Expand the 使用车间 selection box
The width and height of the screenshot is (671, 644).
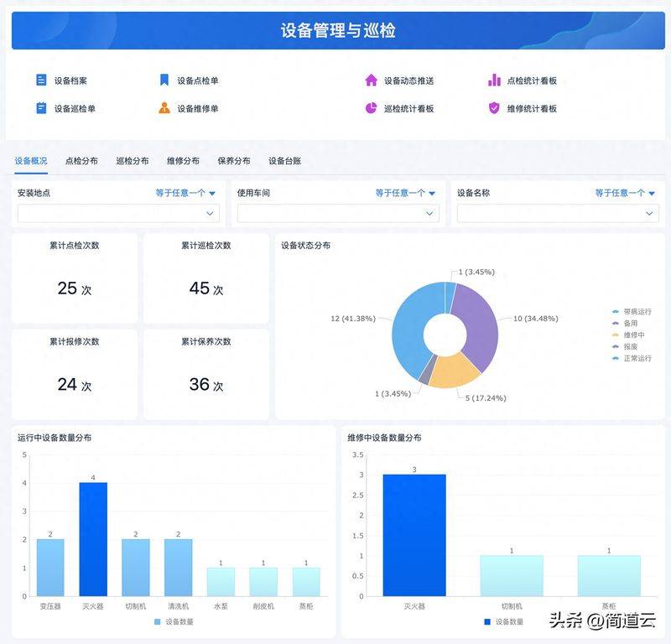338,214
